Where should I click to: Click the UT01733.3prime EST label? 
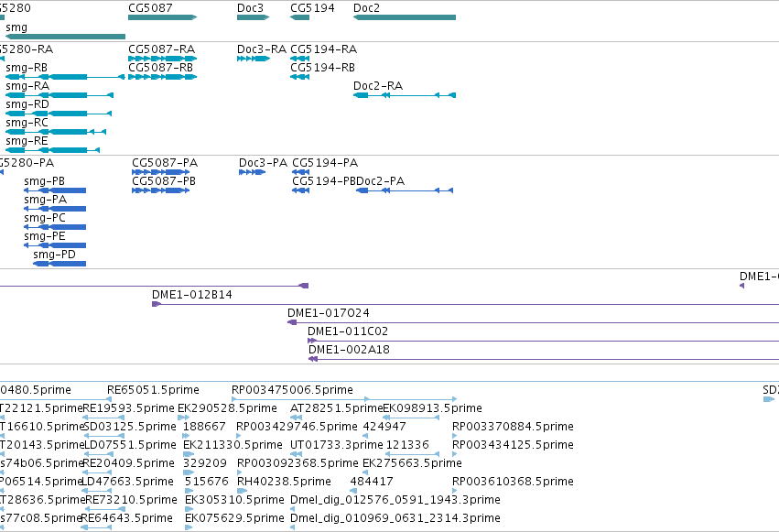click(336, 445)
